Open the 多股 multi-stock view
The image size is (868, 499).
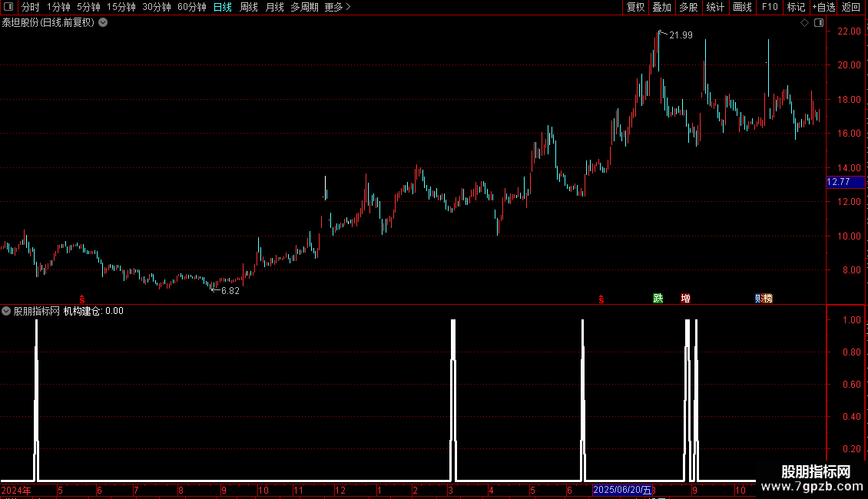pyautogui.click(x=688, y=7)
